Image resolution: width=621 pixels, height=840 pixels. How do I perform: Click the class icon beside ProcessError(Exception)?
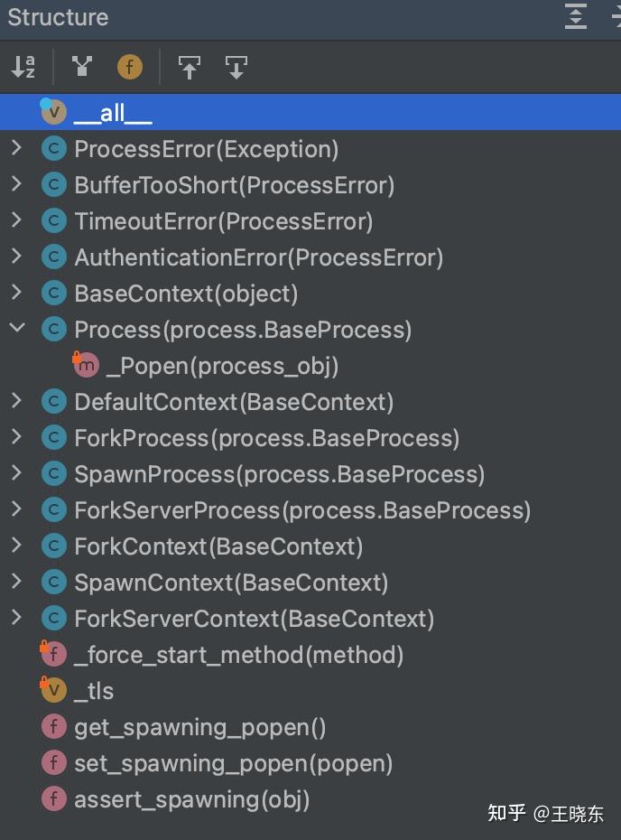click(x=53, y=148)
